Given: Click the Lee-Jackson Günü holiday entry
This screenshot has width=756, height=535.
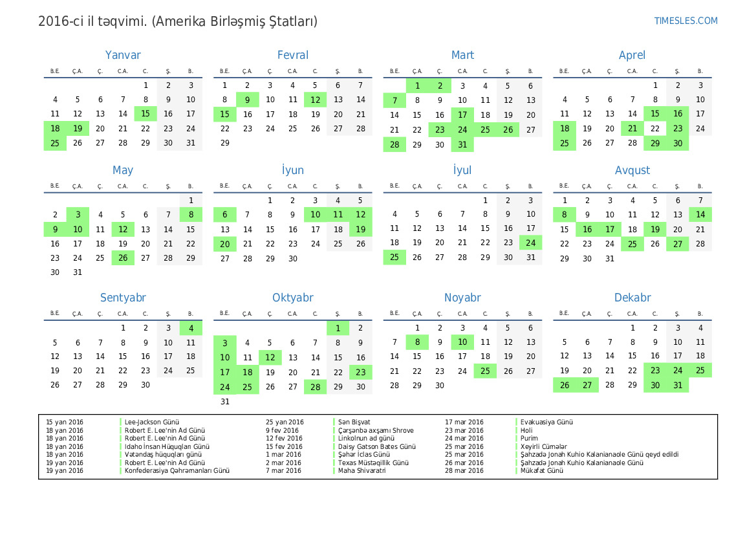Looking at the screenshot, I should pos(151,422).
